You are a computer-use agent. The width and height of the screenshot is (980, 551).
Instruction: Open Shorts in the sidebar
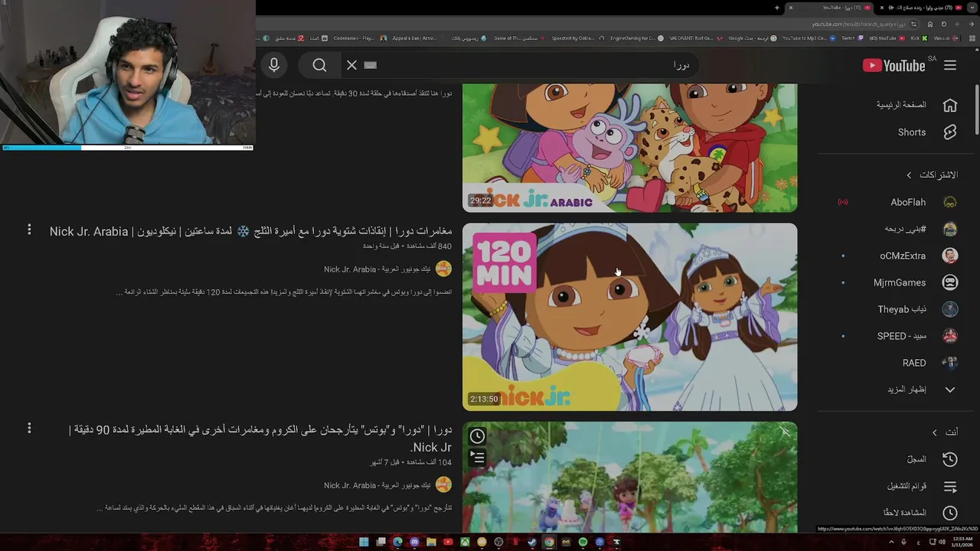tap(927, 132)
